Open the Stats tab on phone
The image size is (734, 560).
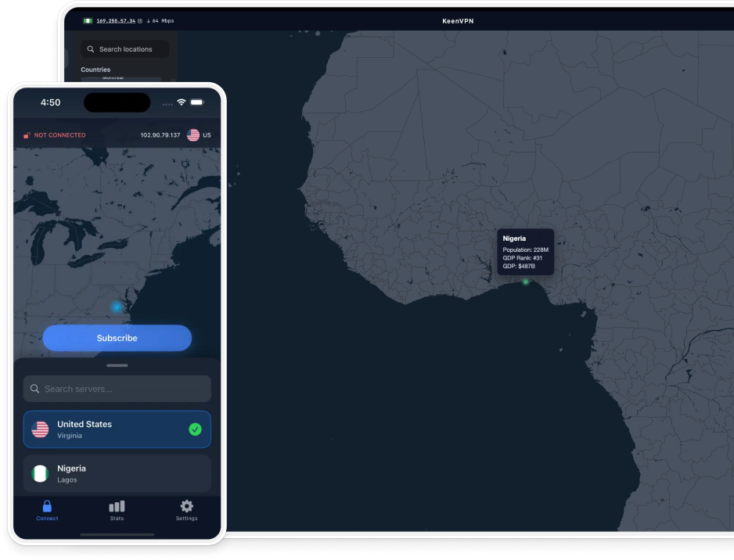[117, 511]
